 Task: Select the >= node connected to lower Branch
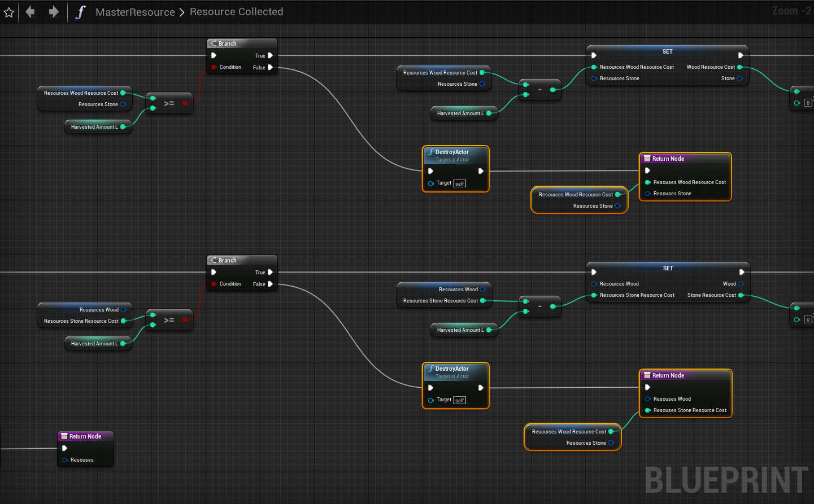[x=169, y=320]
